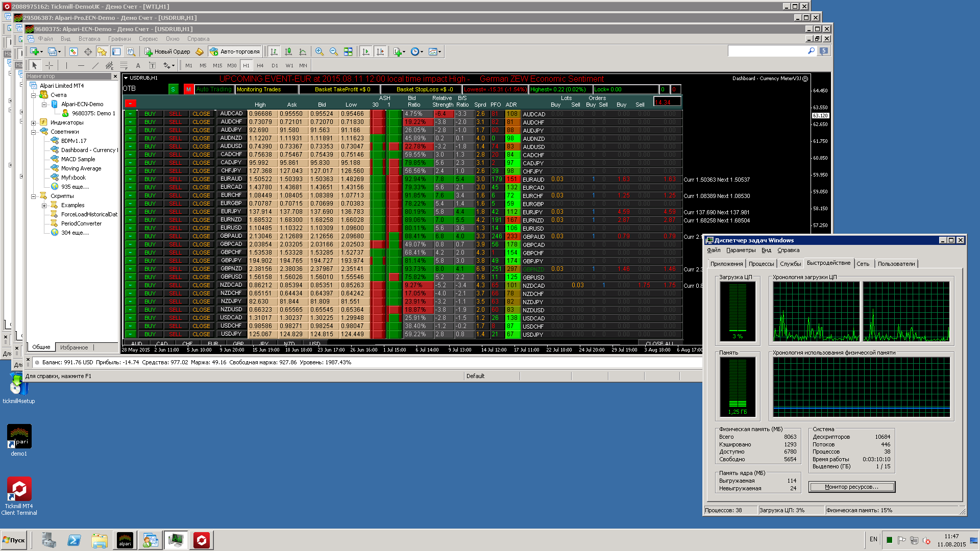Toggle the green S dashboard button

point(173,89)
